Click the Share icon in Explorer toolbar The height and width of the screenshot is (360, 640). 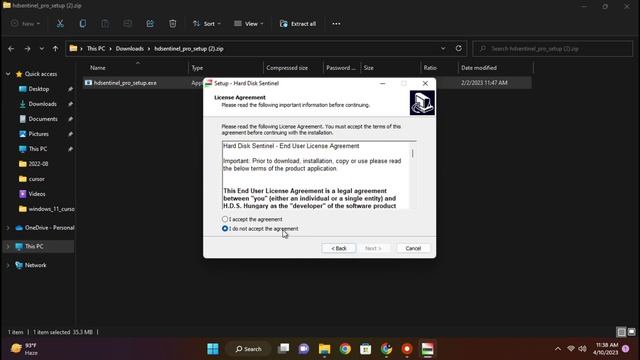pos(150,24)
